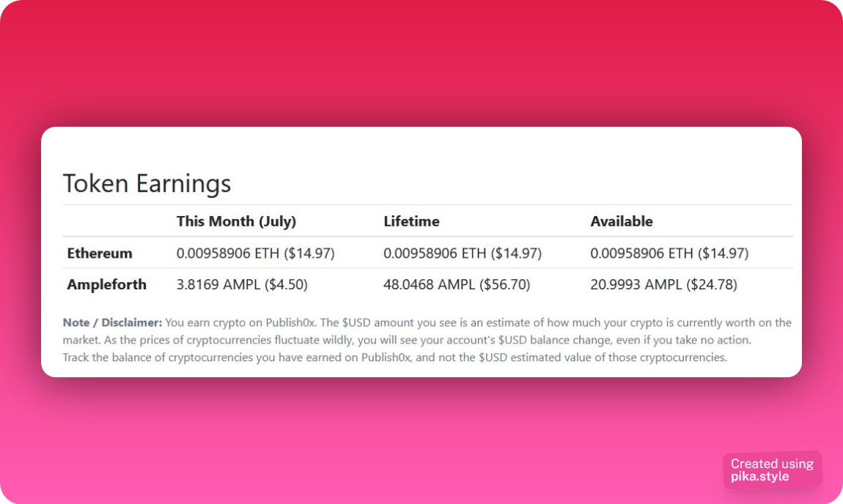The image size is (843, 504).
Task: Click the first Publish0x mention in disclaimer
Action: click(x=291, y=322)
